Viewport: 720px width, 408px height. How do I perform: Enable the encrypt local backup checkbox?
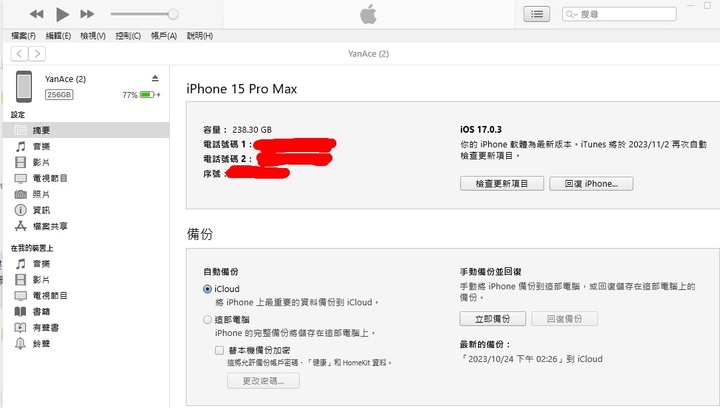pos(219,351)
